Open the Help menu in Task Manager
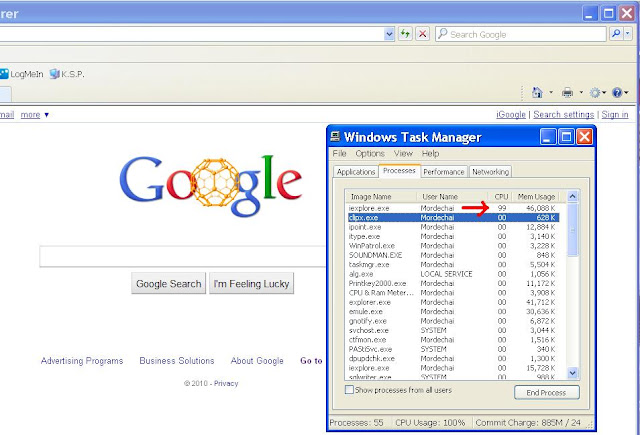The height and width of the screenshot is (435, 640). click(430, 153)
